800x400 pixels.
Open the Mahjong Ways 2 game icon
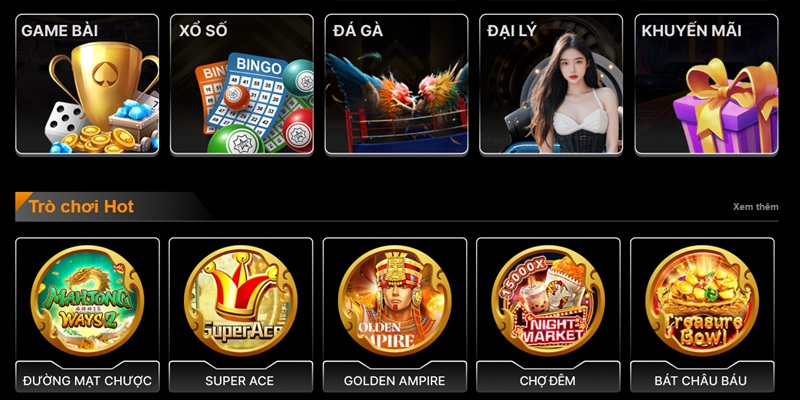[x=87, y=301]
